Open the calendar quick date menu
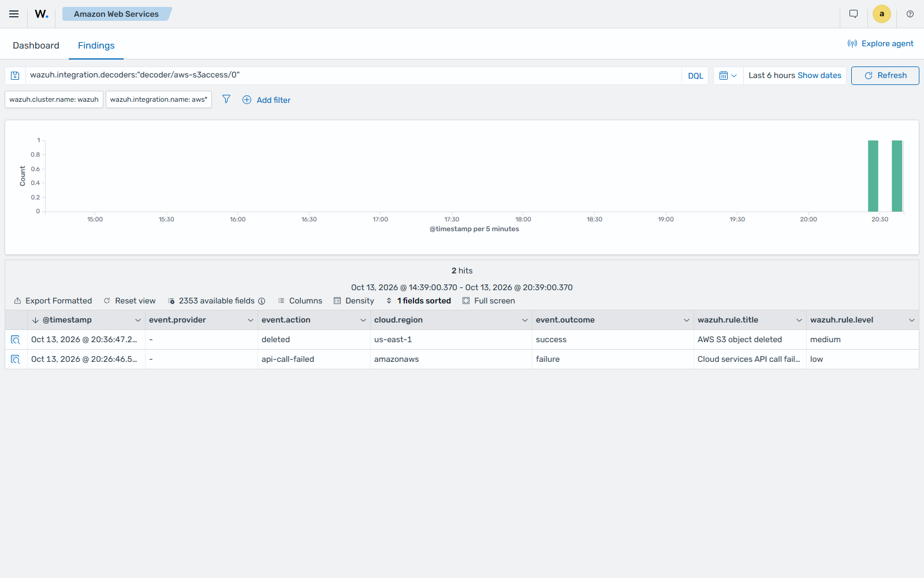924x578 pixels. point(728,76)
